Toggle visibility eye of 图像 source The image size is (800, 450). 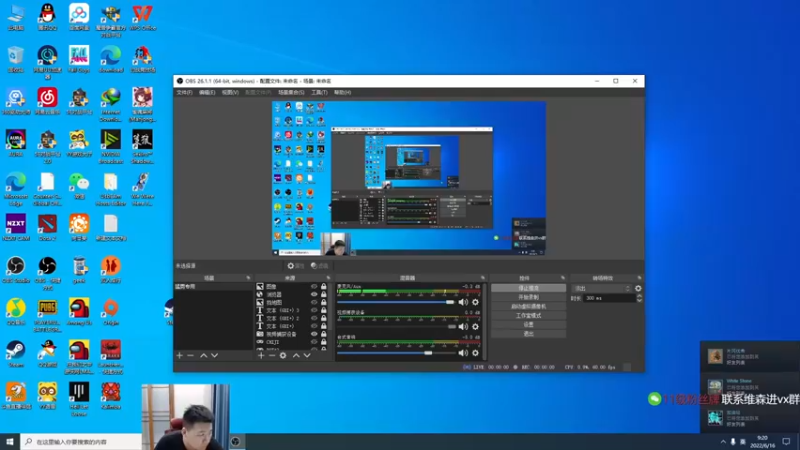click(314, 287)
